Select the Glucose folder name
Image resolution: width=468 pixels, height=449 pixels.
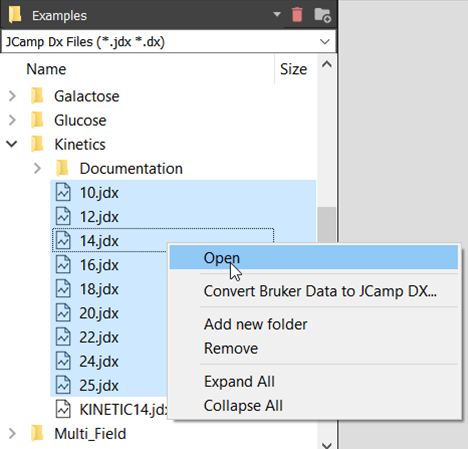80,120
